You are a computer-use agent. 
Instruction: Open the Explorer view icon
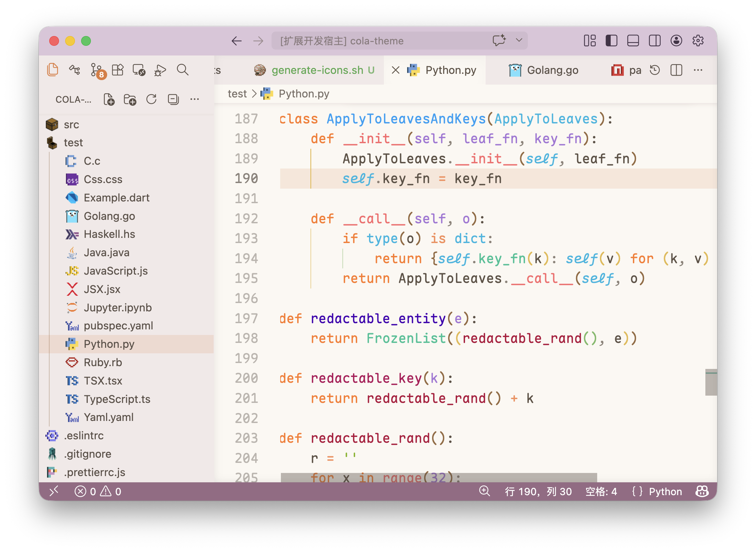click(x=53, y=70)
